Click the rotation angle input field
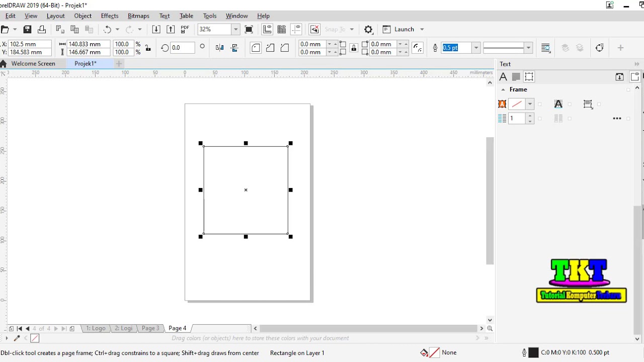644x362 pixels. pyautogui.click(x=183, y=48)
